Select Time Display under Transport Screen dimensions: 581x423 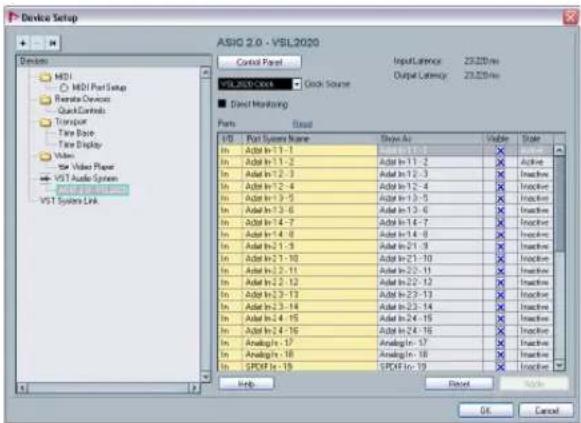pos(80,144)
